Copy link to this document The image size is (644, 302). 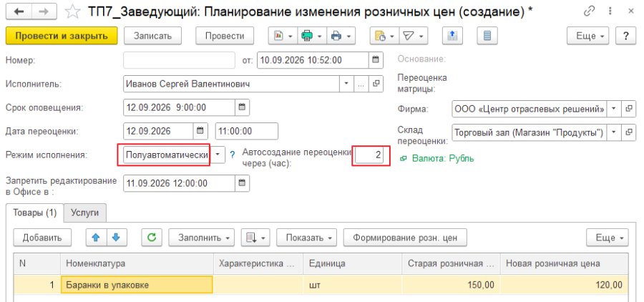590,12
